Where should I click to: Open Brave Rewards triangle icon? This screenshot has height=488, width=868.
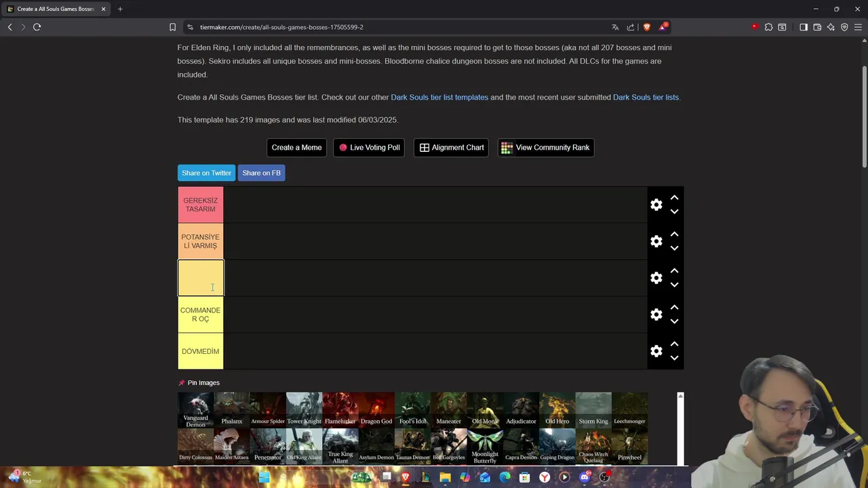pos(663,27)
